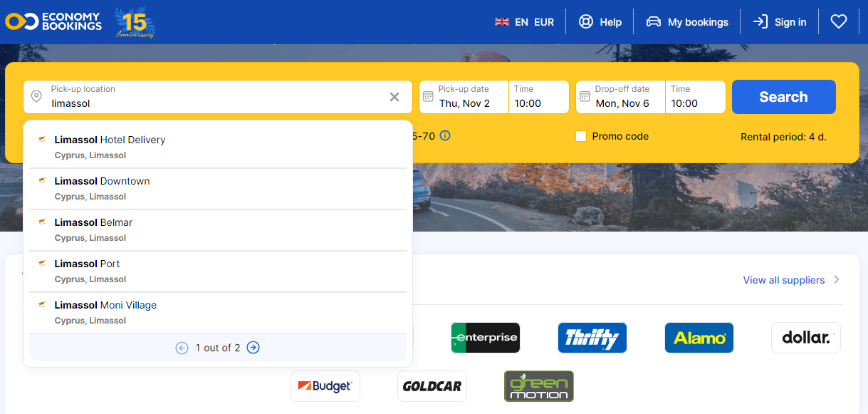Click the driver age info icon
This screenshot has height=414, width=868.
445,135
